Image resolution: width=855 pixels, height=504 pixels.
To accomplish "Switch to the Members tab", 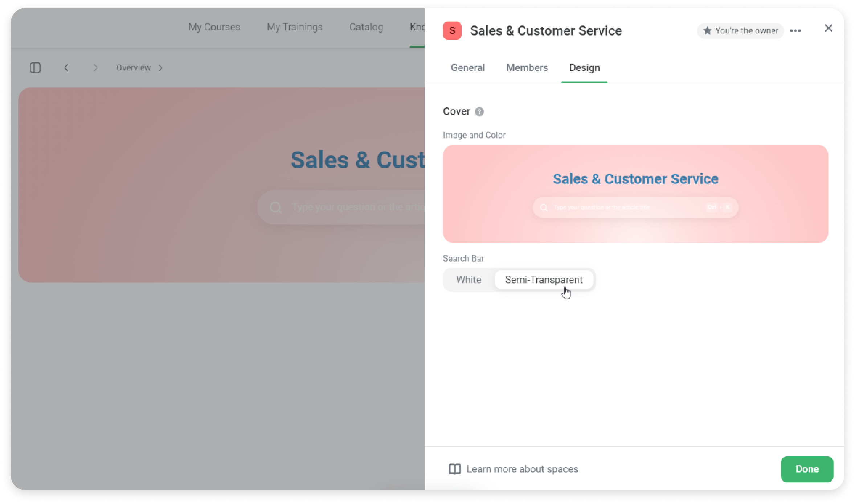I will 527,67.
